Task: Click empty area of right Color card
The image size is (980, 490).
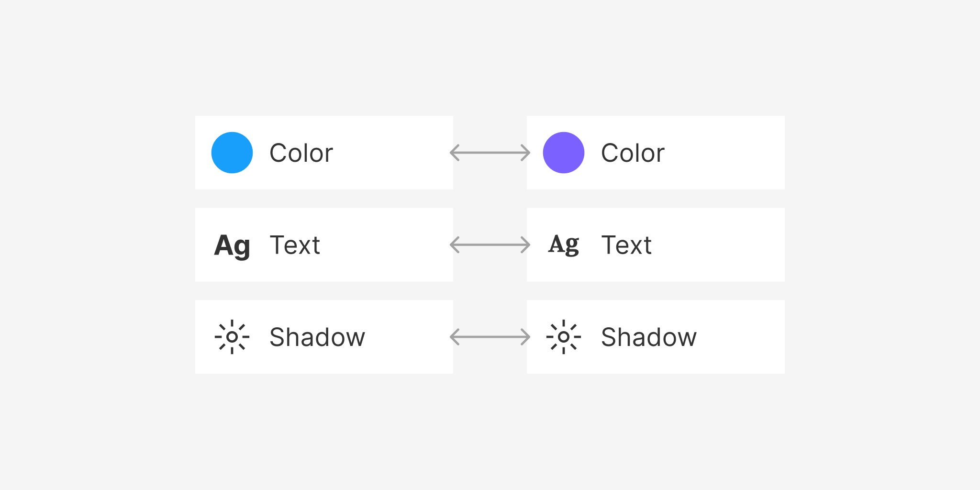Action: (x=725, y=153)
